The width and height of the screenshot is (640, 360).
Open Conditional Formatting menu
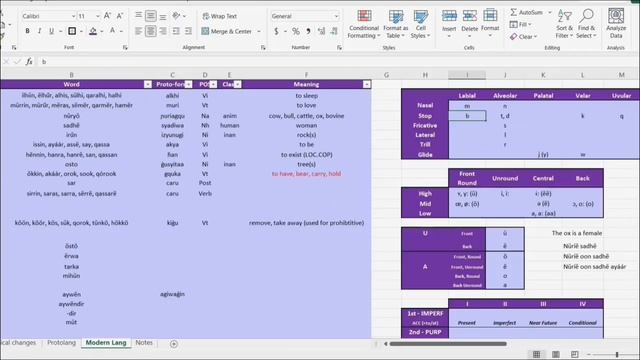tap(364, 24)
